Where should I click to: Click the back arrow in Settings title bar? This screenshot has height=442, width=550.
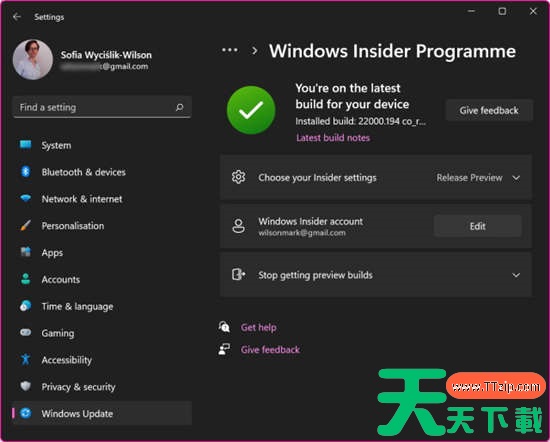(17, 16)
